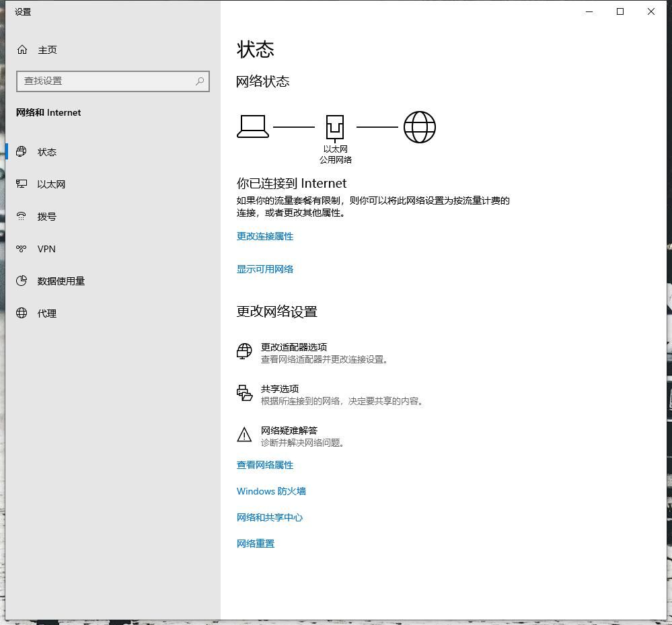
Task: Click the 网络重置 link
Action: click(x=256, y=544)
